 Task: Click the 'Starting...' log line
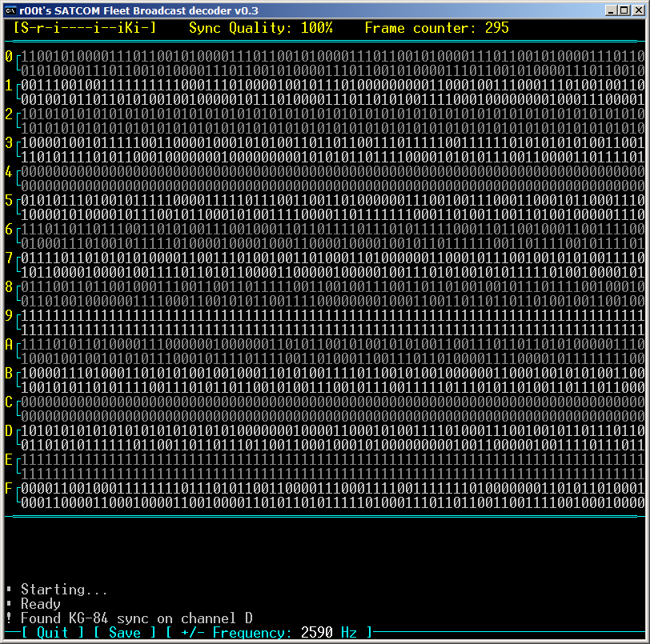point(64,590)
